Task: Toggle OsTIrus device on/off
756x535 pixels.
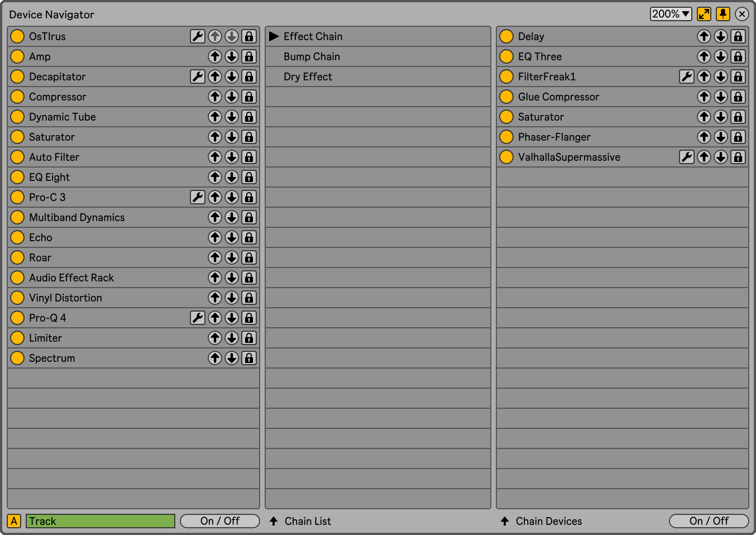Action: coord(17,36)
